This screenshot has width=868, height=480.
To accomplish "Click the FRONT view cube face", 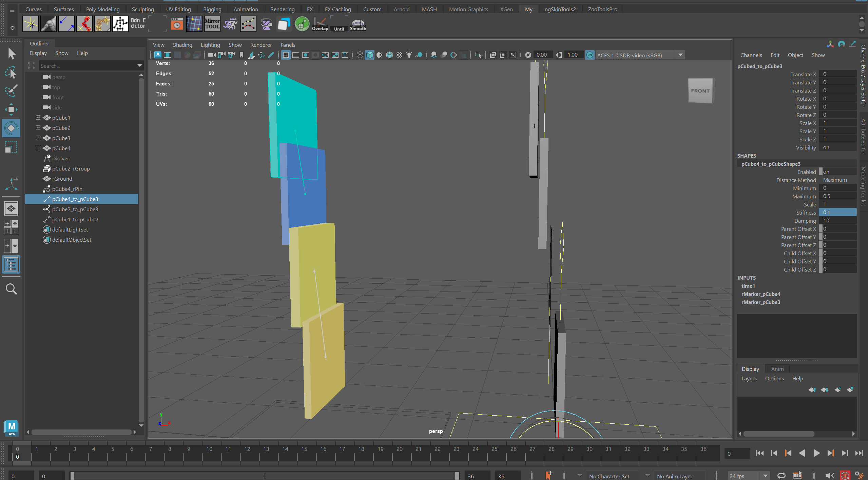I will [x=700, y=91].
